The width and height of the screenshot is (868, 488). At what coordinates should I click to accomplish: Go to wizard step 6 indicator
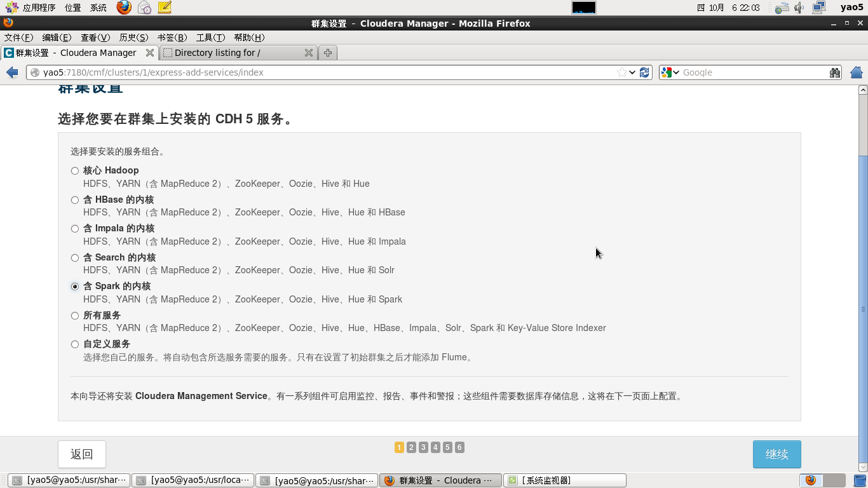(459, 447)
